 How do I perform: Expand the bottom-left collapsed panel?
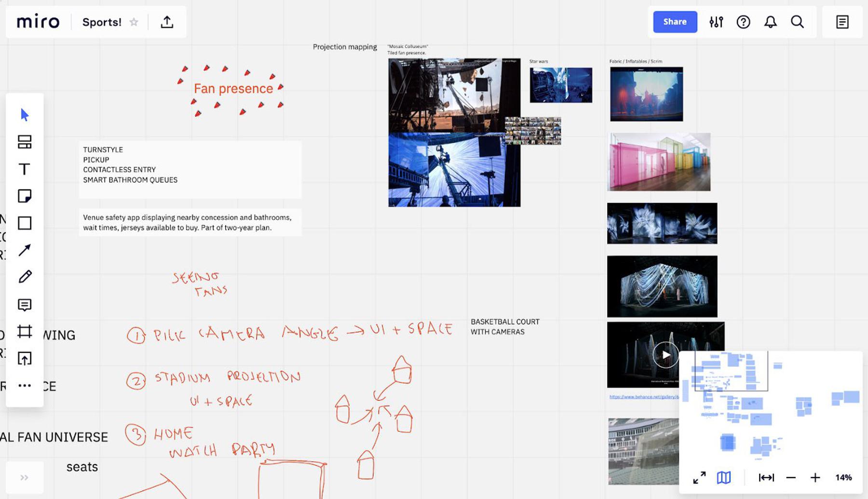click(24, 477)
